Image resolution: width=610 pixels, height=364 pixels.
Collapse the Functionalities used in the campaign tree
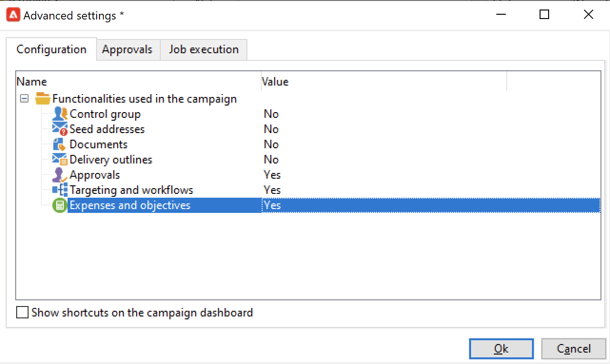(24, 99)
